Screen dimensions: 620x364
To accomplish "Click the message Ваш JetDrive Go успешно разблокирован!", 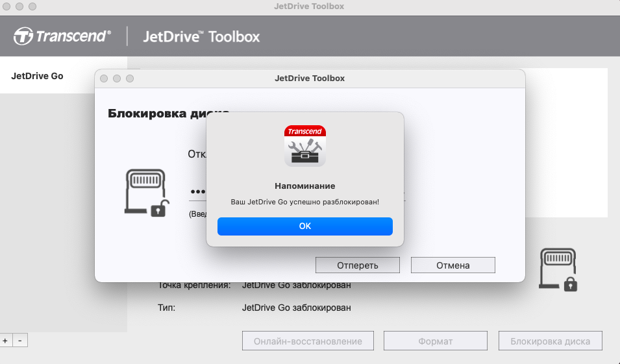I will (x=305, y=202).
